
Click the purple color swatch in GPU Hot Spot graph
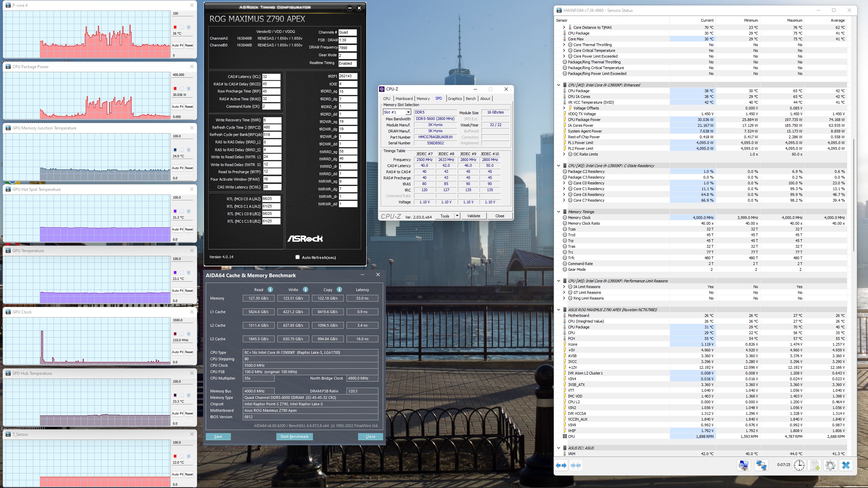(175, 211)
